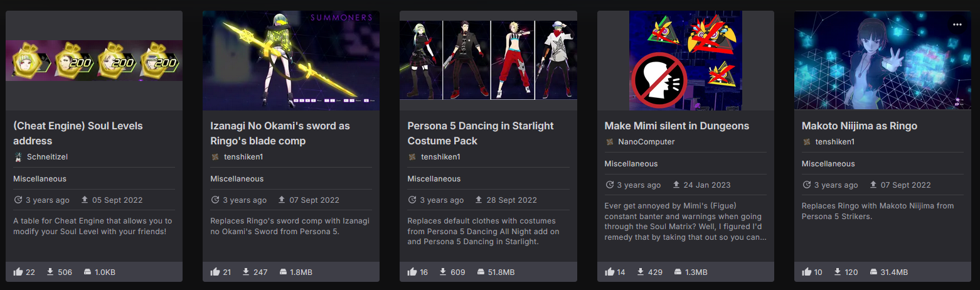Open Persona 5 Dancing in Starlight Costume Pack
Viewport: 980px width, 290px height.
click(480, 133)
